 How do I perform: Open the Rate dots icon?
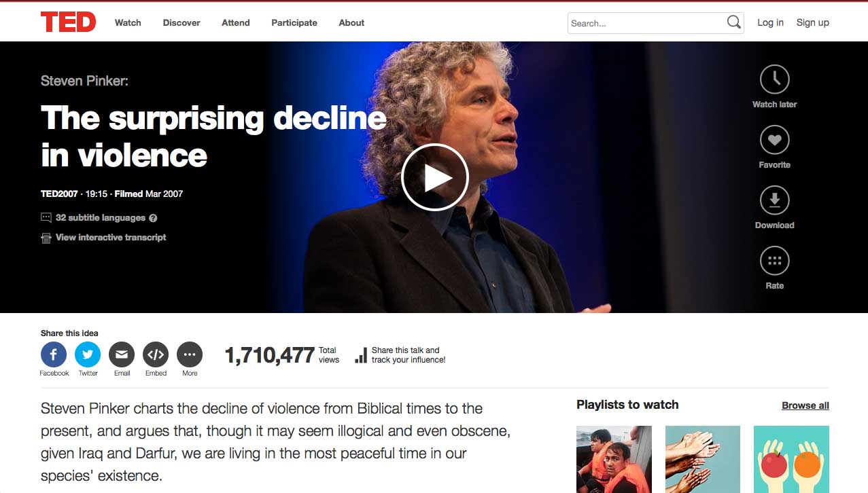pos(774,261)
